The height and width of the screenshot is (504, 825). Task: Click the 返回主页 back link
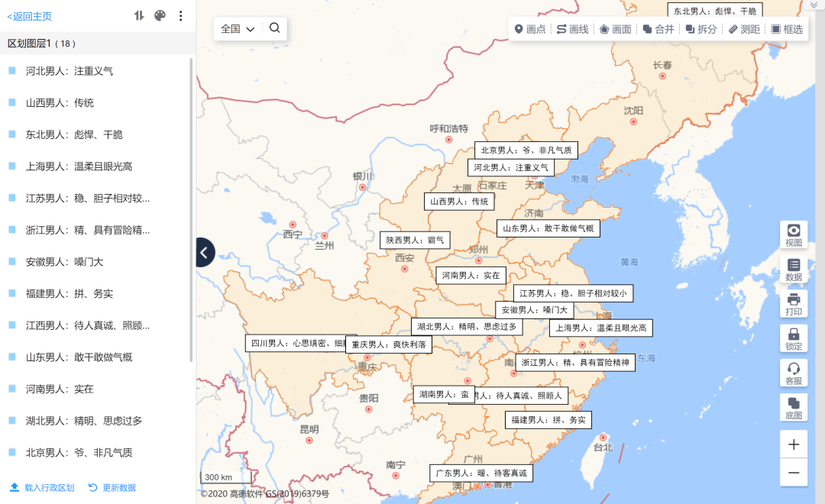pyautogui.click(x=30, y=16)
